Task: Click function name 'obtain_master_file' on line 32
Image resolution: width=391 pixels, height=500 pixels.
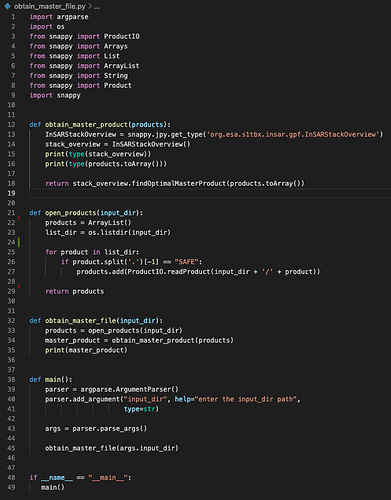Action: pyautogui.click(x=80, y=321)
